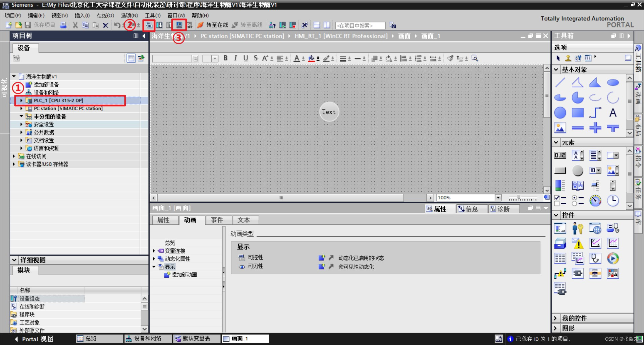Open the zoom 100% dropdown
This screenshot has width=644, height=345.
click(x=498, y=198)
